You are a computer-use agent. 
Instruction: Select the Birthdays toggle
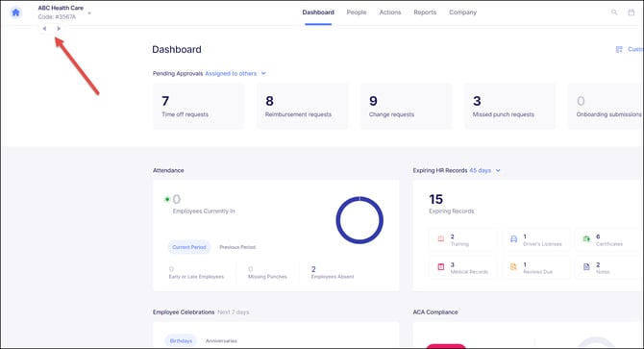[x=181, y=340]
